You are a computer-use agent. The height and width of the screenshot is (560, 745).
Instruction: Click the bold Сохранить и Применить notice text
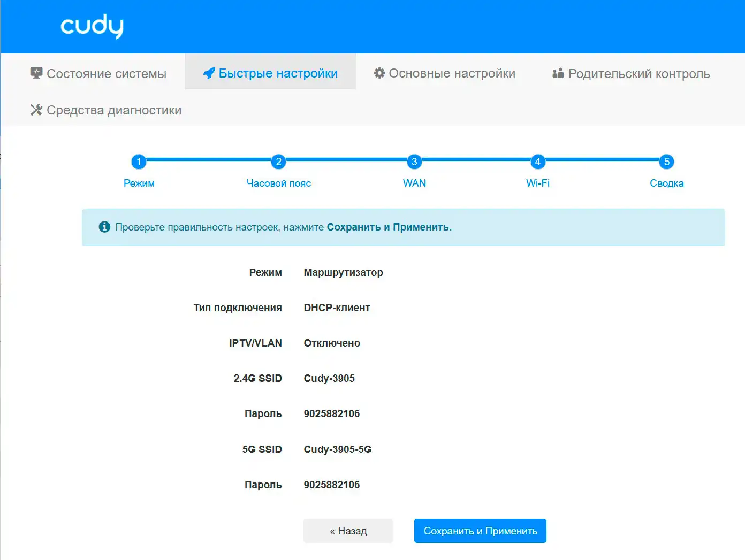tap(389, 227)
